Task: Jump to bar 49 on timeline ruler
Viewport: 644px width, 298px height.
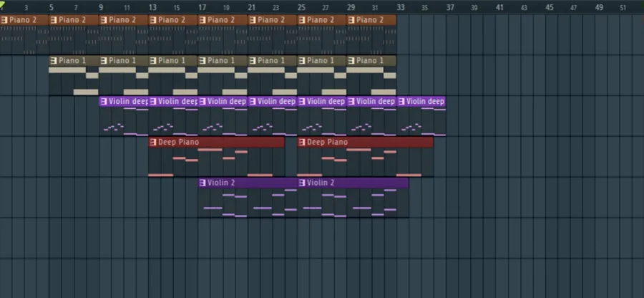Action: pyautogui.click(x=599, y=7)
